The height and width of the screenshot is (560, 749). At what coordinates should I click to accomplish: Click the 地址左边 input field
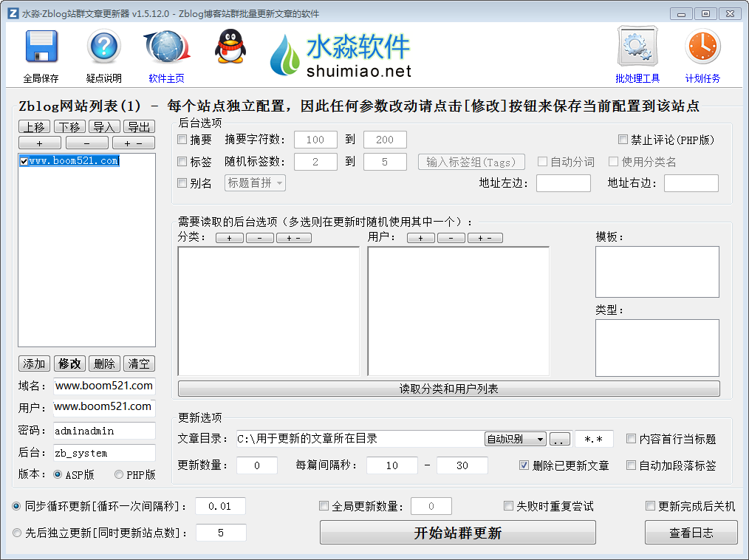[564, 183]
